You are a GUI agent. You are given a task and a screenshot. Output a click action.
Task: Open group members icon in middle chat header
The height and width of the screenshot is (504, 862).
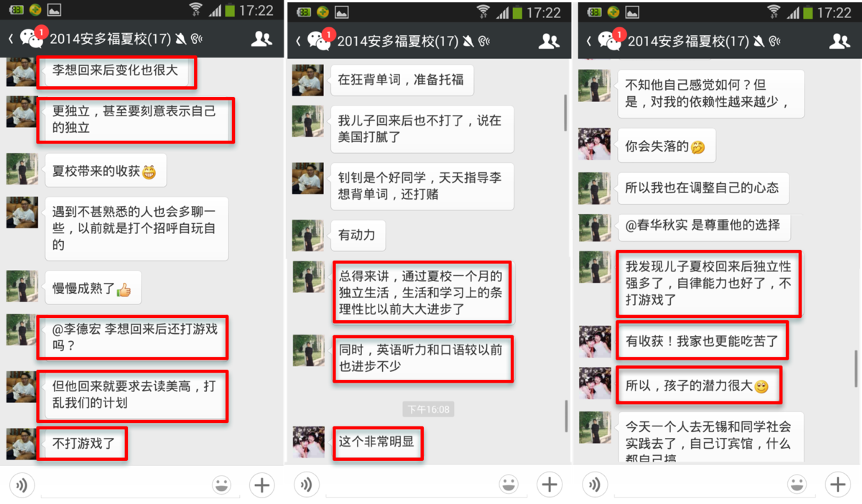point(549,41)
